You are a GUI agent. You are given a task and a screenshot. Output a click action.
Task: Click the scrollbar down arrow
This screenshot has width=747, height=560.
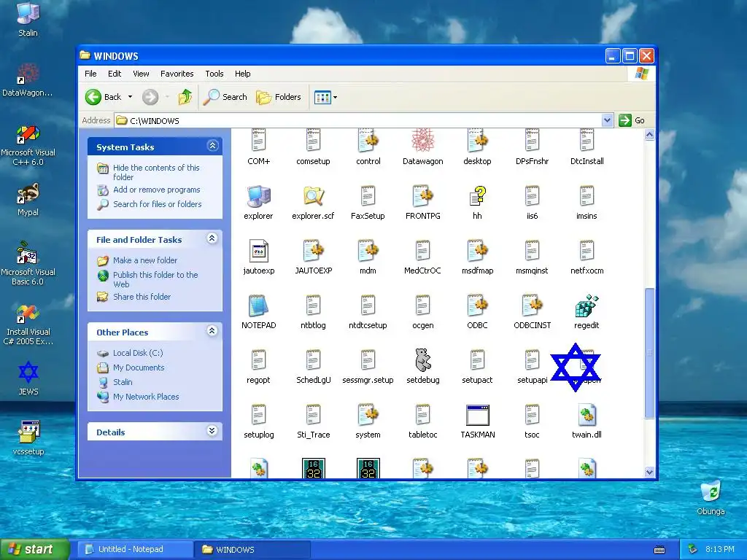click(x=650, y=472)
